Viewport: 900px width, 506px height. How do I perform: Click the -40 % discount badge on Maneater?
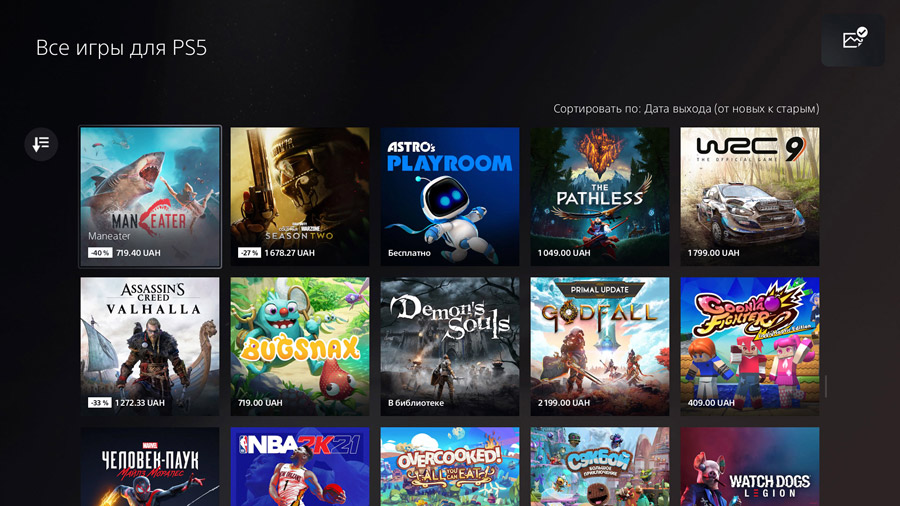[100, 252]
